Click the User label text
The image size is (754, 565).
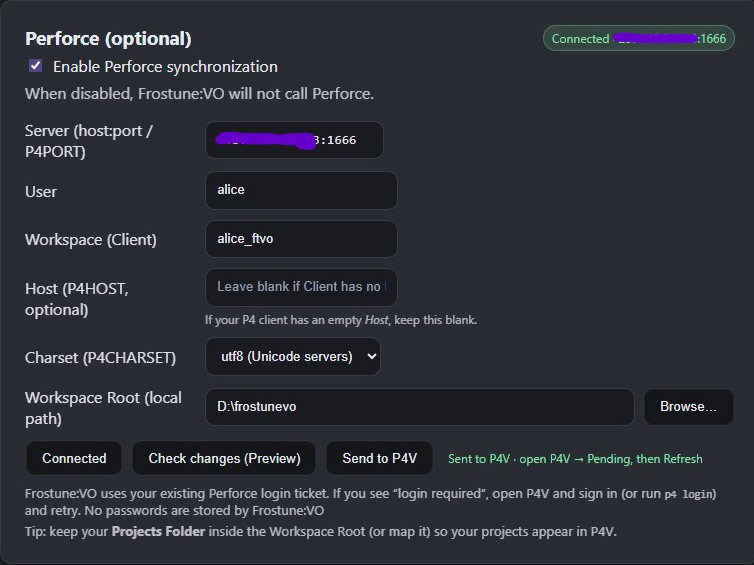coord(41,191)
